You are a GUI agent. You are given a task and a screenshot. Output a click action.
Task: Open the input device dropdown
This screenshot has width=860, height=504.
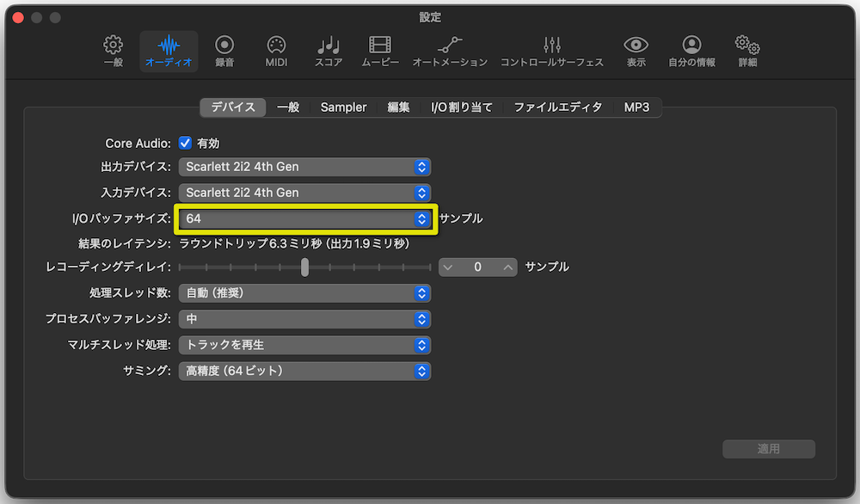(304, 193)
